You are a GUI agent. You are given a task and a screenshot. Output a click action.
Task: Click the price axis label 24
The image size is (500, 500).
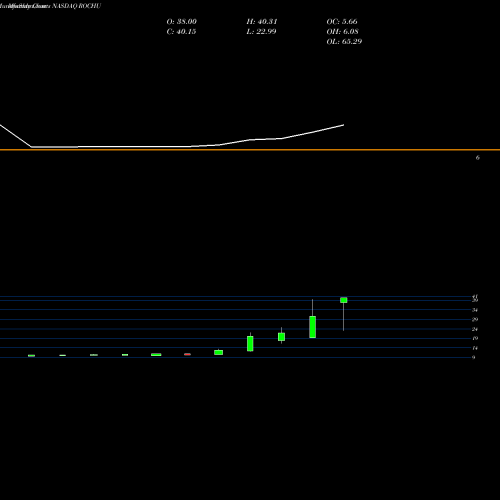(475, 329)
